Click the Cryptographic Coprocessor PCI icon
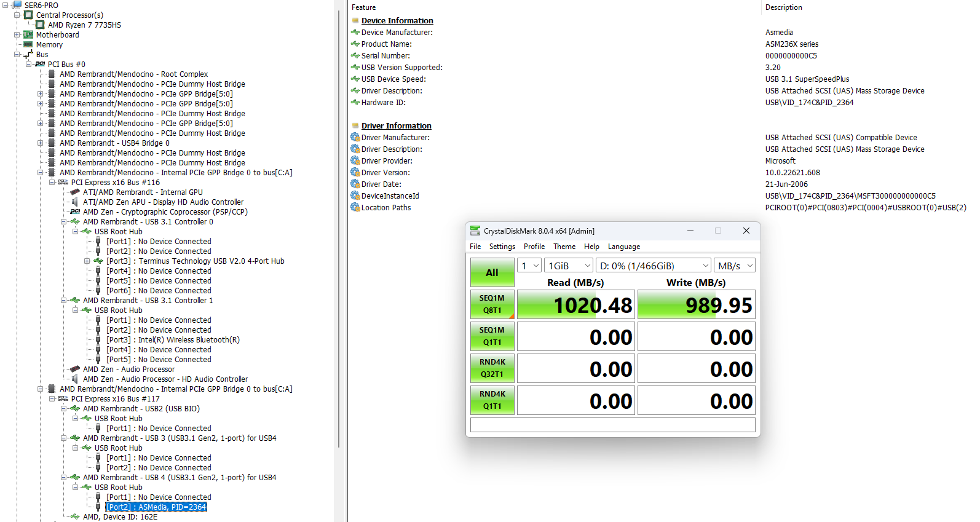 75,212
